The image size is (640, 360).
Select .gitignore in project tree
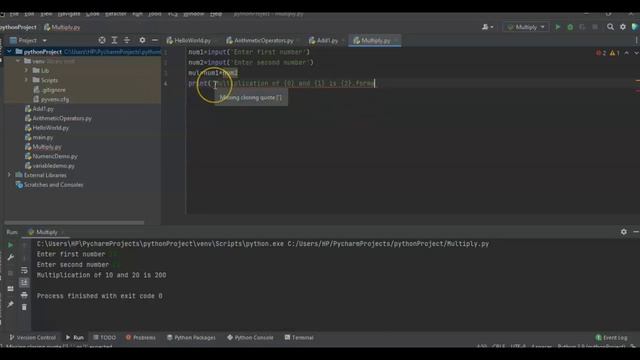pos(53,90)
